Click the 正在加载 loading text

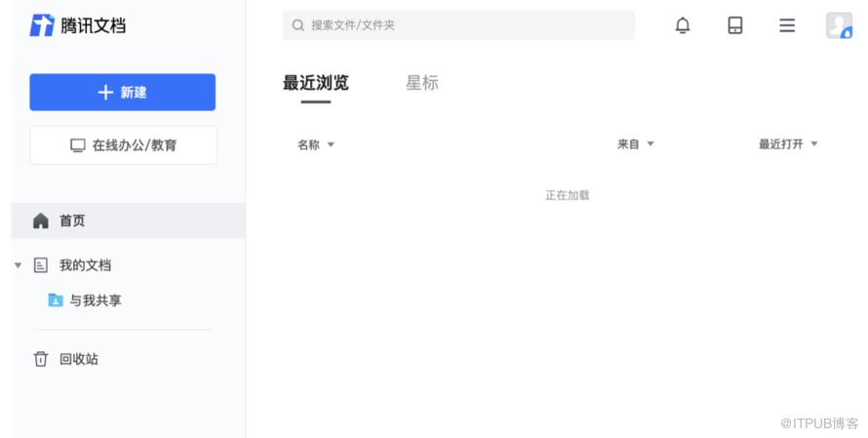tap(568, 195)
